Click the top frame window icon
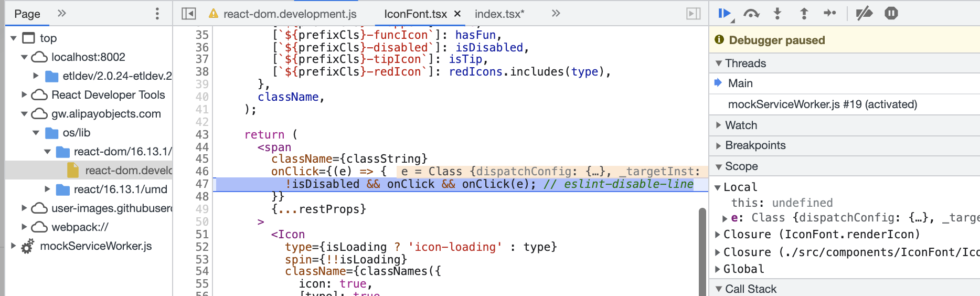The width and height of the screenshot is (980, 296). (29, 38)
